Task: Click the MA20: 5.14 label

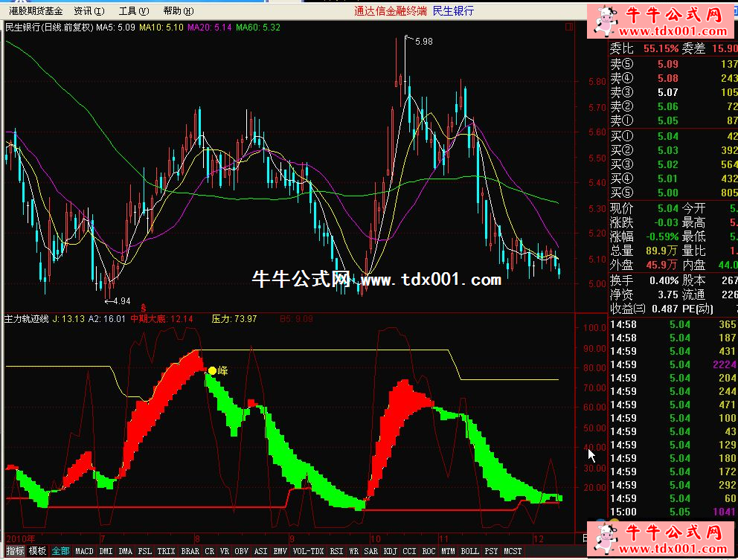Action: pyautogui.click(x=210, y=28)
